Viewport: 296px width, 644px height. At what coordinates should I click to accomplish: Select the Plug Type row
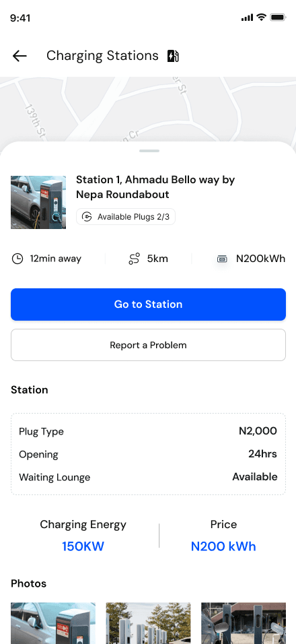[x=148, y=431]
